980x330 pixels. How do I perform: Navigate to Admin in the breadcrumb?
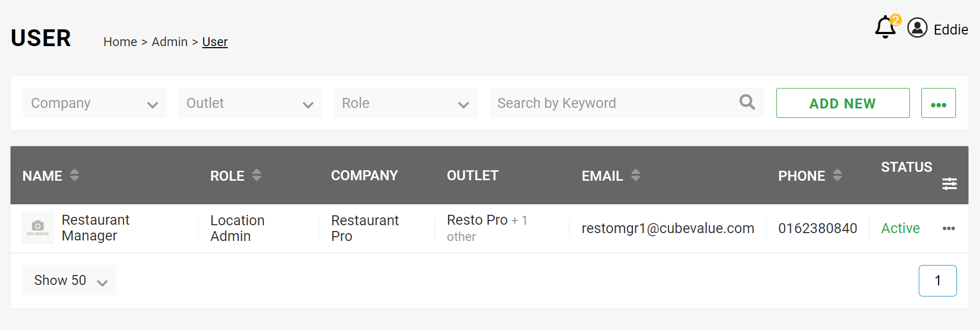(170, 41)
